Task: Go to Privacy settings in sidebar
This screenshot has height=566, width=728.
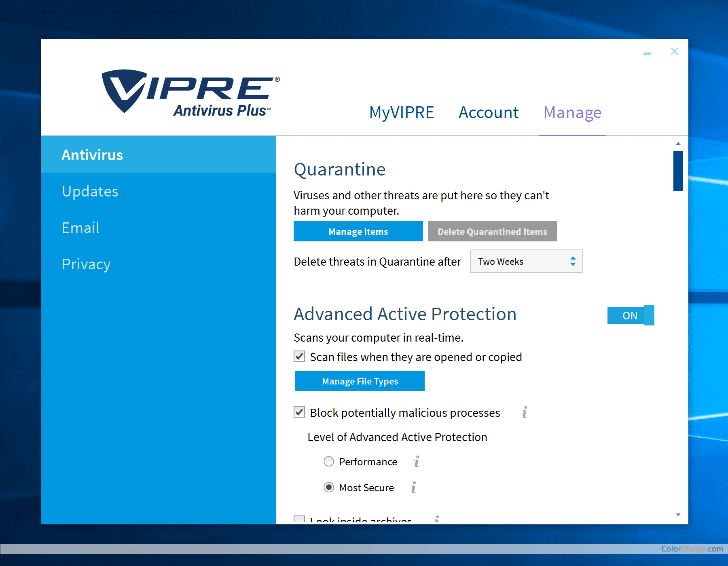Action: click(86, 264)
